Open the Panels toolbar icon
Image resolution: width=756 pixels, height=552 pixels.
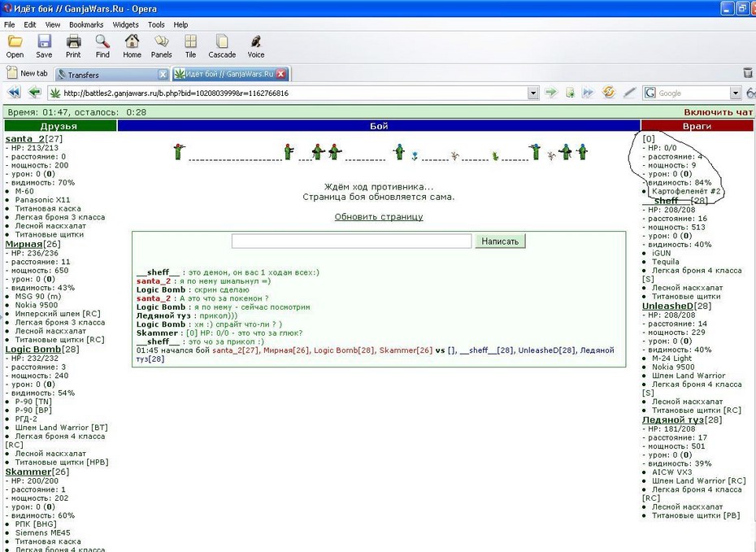coord(162,41)
